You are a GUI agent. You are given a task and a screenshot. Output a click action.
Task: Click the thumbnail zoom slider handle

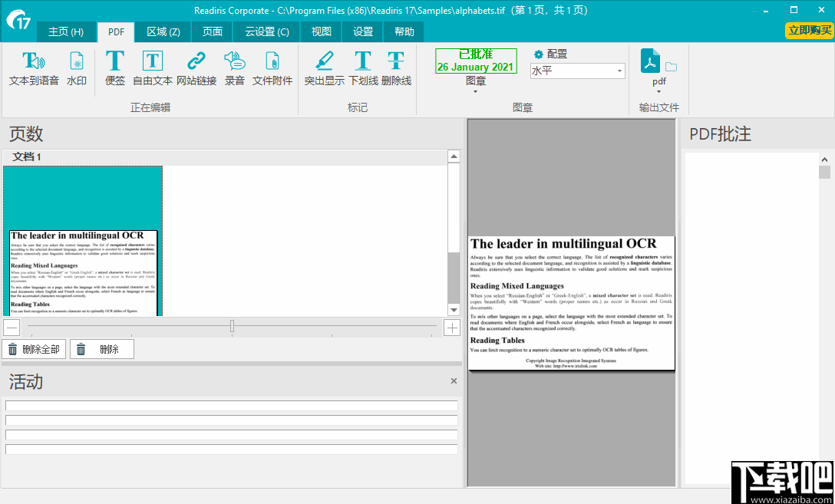[x=233, y=326]
